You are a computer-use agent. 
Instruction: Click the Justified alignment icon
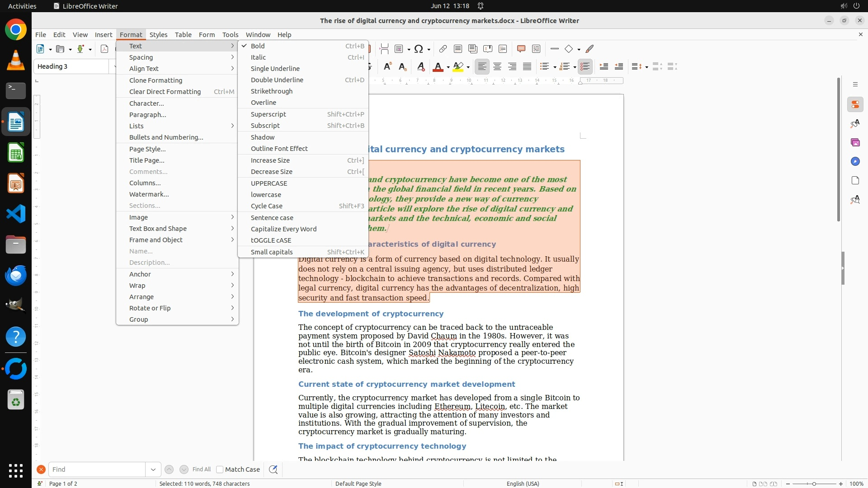pyautogui.click(x=527, y=67)
